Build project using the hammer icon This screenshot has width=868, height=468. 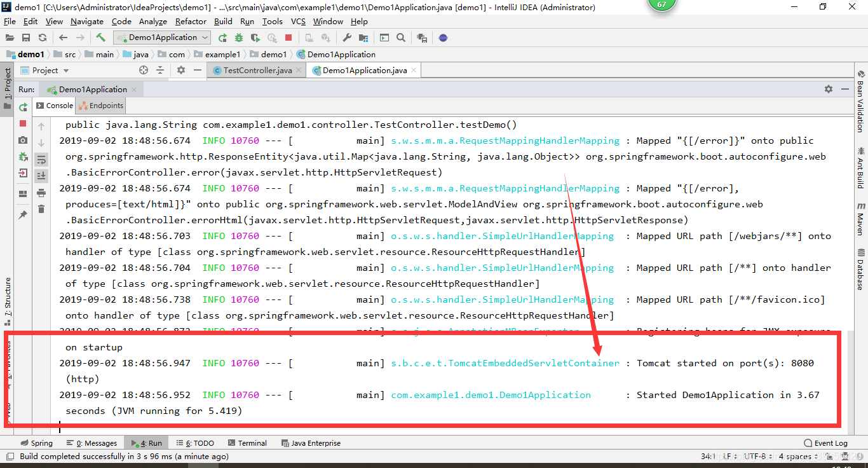coord(101,38)
